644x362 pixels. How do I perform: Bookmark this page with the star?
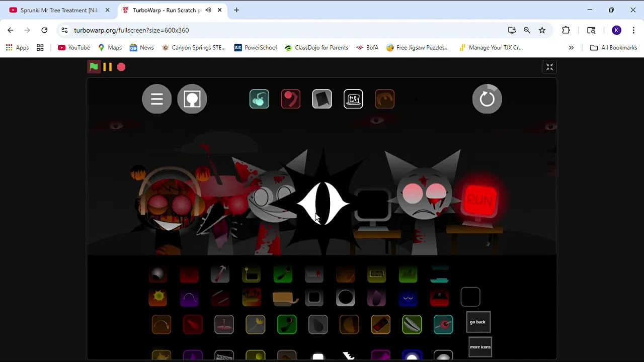click(x=542, y=30)
